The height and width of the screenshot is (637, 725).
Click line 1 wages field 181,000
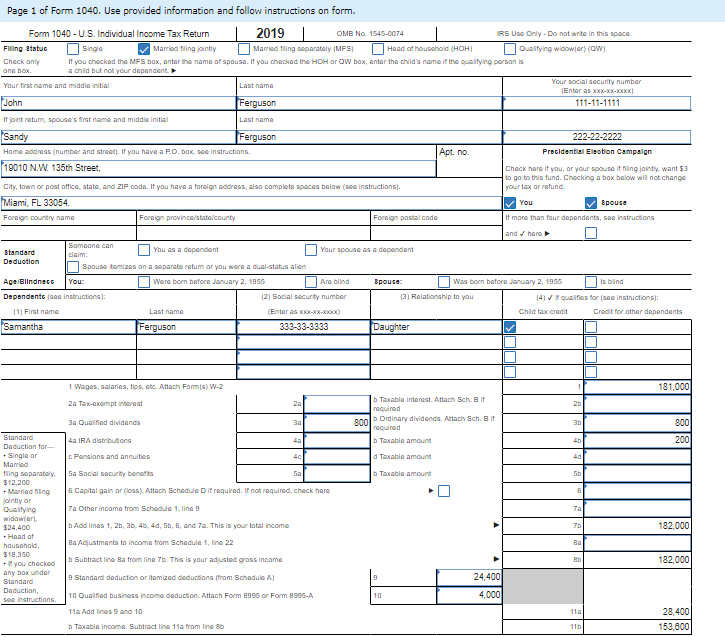(x=638, y=387)
